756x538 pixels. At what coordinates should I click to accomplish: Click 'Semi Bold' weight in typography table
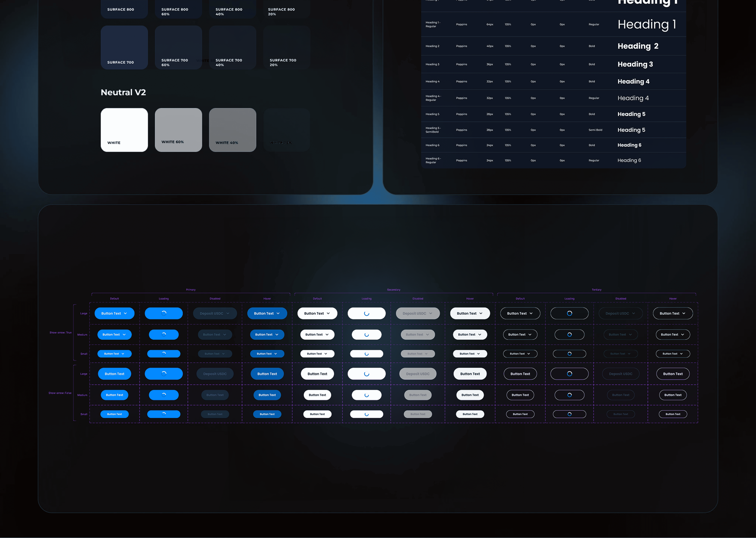(x=595, y=130)
